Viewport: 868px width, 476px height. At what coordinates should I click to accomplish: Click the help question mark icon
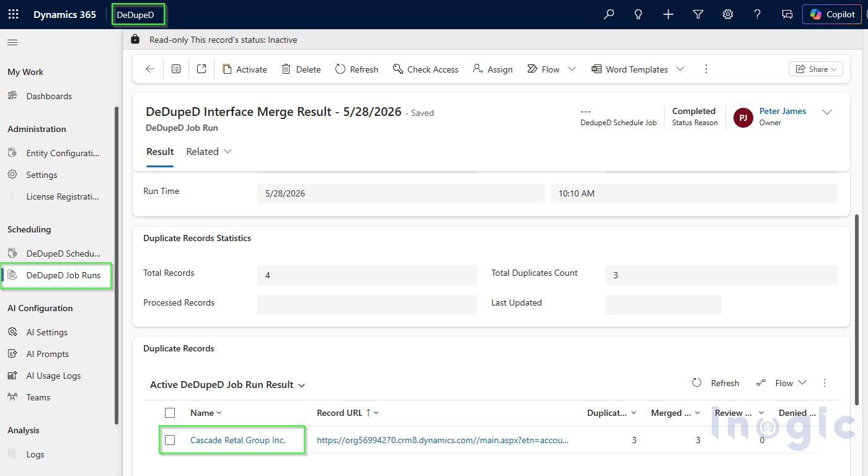(x=757, y=14)
